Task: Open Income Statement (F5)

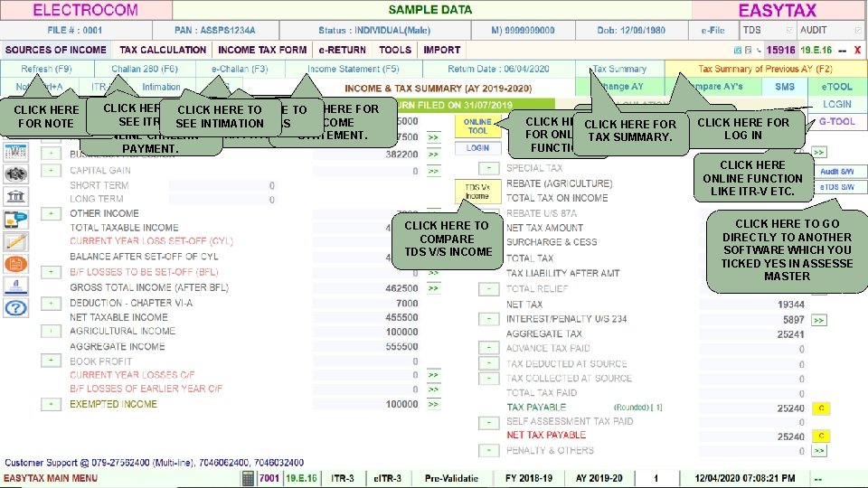Action: pos(354,70)
